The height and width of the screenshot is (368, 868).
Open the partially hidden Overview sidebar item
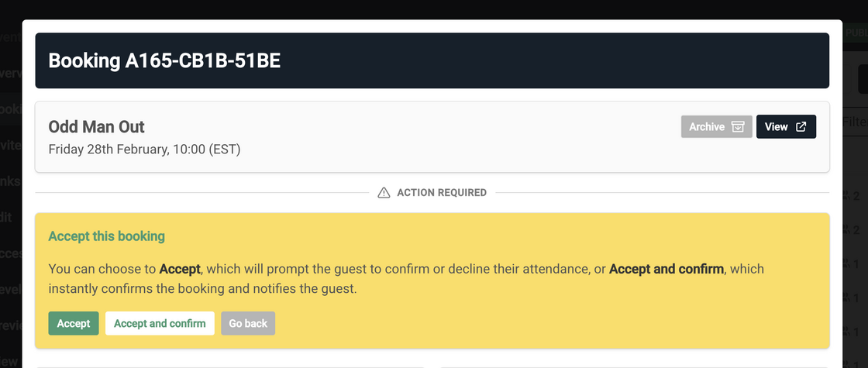[10, 73]
